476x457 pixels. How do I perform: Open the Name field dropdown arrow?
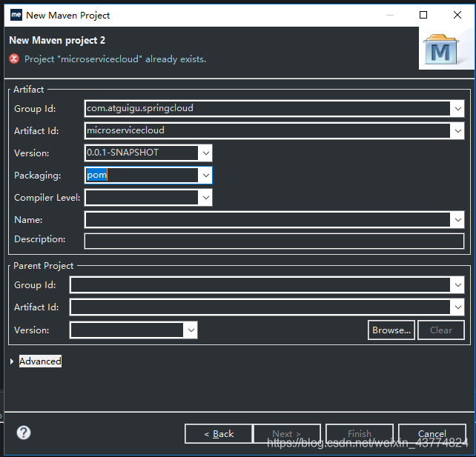click(457, 219)
